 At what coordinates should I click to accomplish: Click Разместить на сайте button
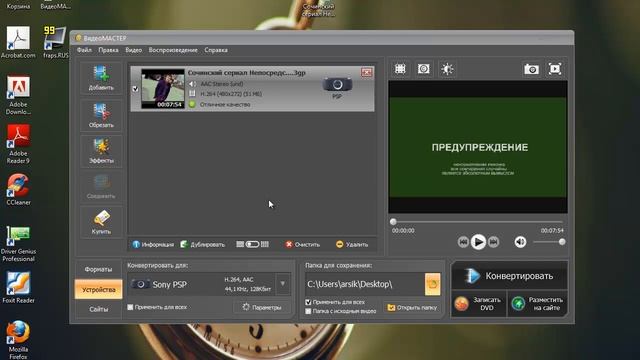coord(538,304)
